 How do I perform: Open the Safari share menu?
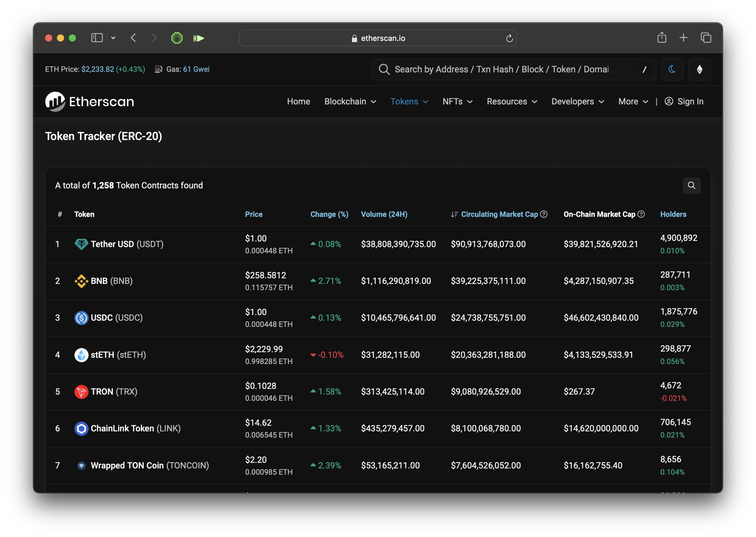[x=662, y=37]
